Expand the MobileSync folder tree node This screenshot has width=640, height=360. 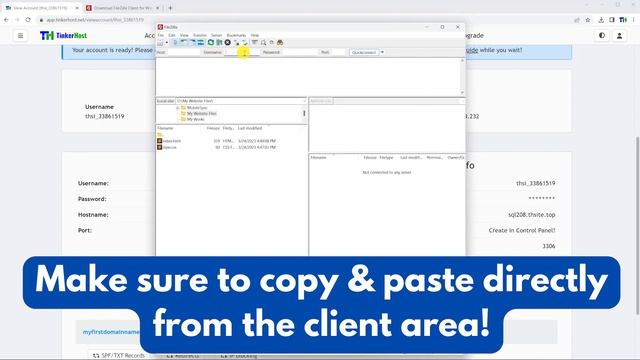pyautogui.click(x=178, y=108)
